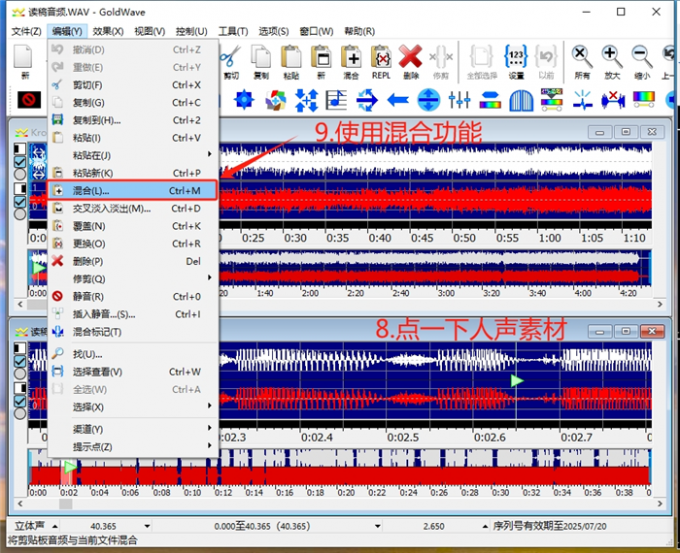Click black-white square toggle atop the vocal window
Viewport: 680px width, 553px height.
tap(20, 348)
